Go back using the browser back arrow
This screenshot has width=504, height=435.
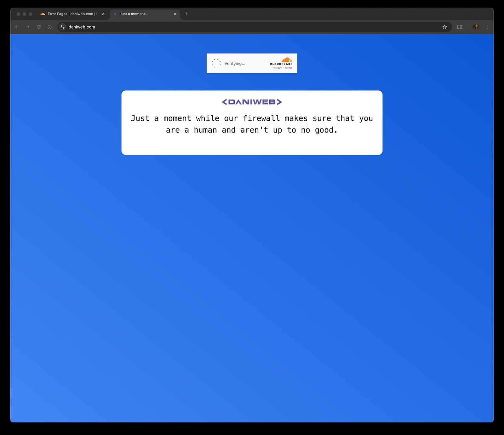17,27
